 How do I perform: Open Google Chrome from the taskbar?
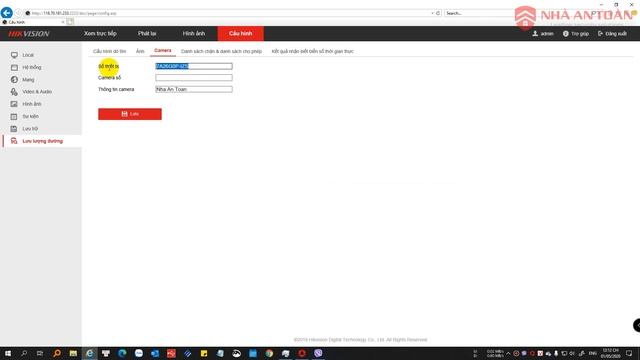(269, 353)
